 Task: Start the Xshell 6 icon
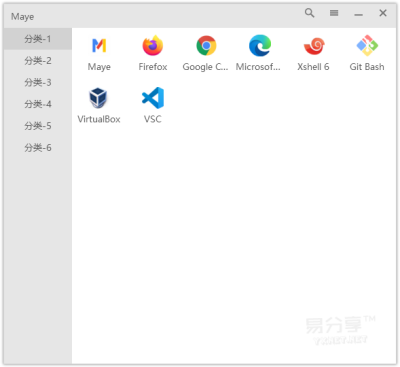[314, 46]
